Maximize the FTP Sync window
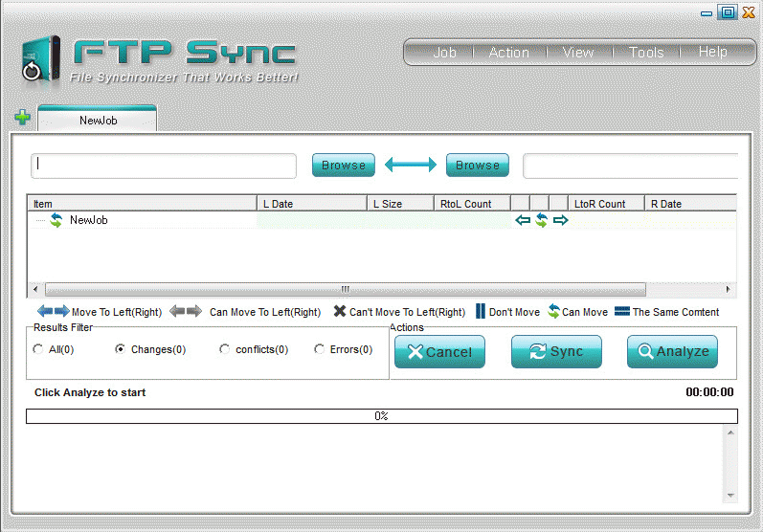 click(728, 12)
